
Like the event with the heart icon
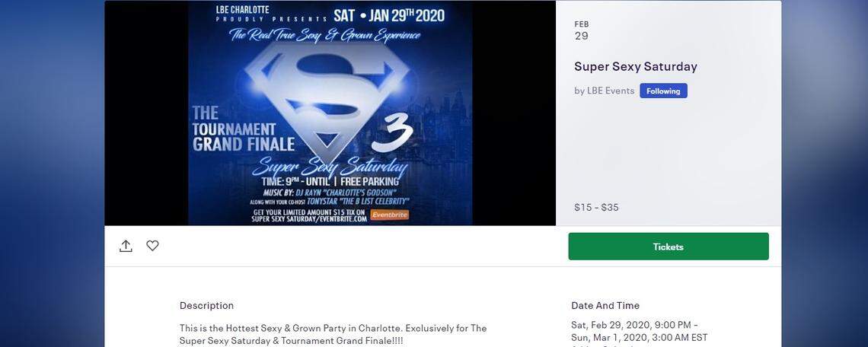pos(152,246)
